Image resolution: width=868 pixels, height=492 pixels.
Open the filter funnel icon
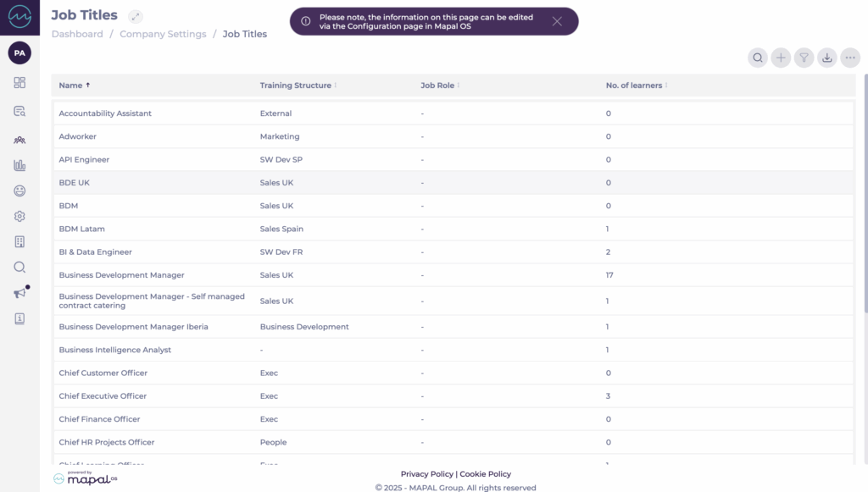pos(804,58)
